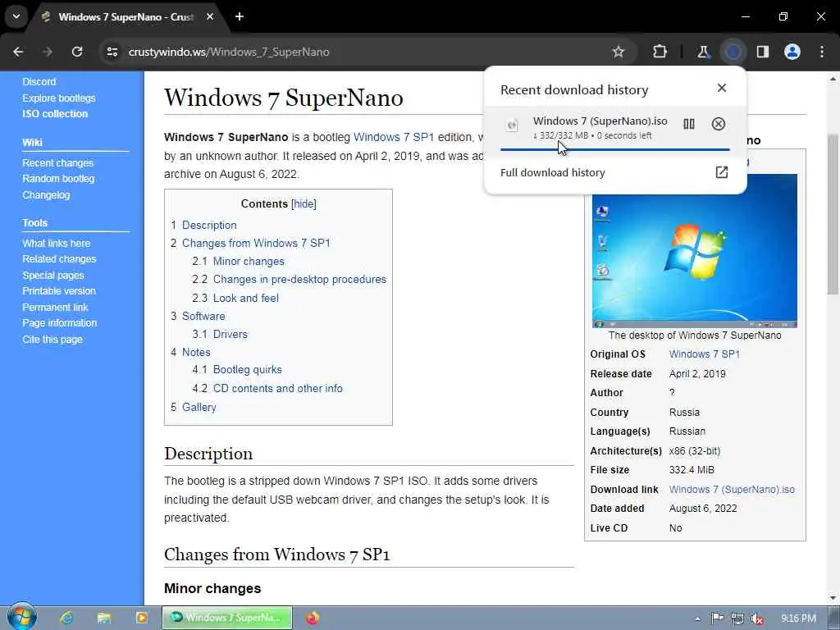Open Permanent link tool
Screen dimensions: 840x630
55,308
